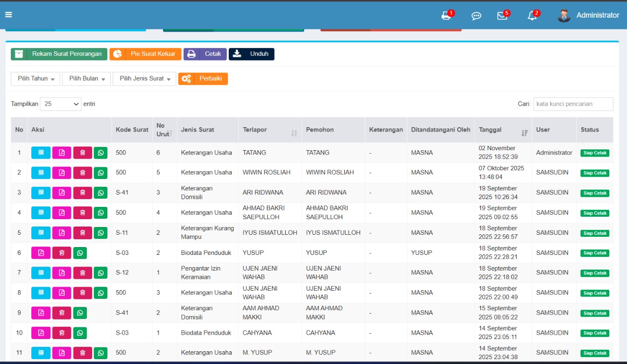Click trash icon in YUSUP row

[62, 253]
